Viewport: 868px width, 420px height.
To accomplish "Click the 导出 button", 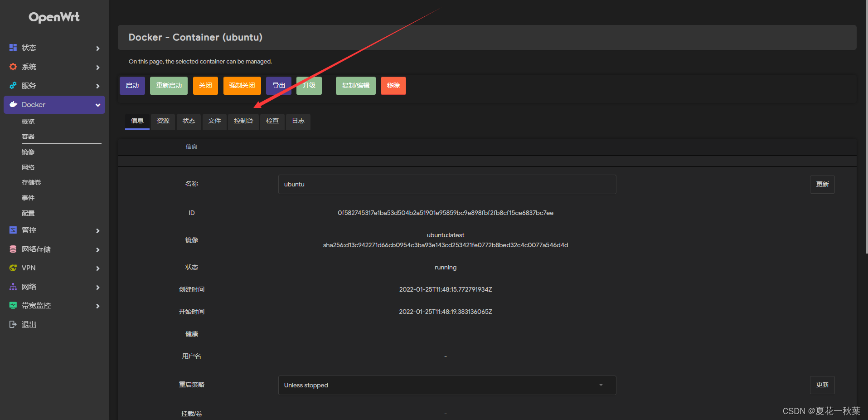I will pyautogui.click(x=279, y=85).
